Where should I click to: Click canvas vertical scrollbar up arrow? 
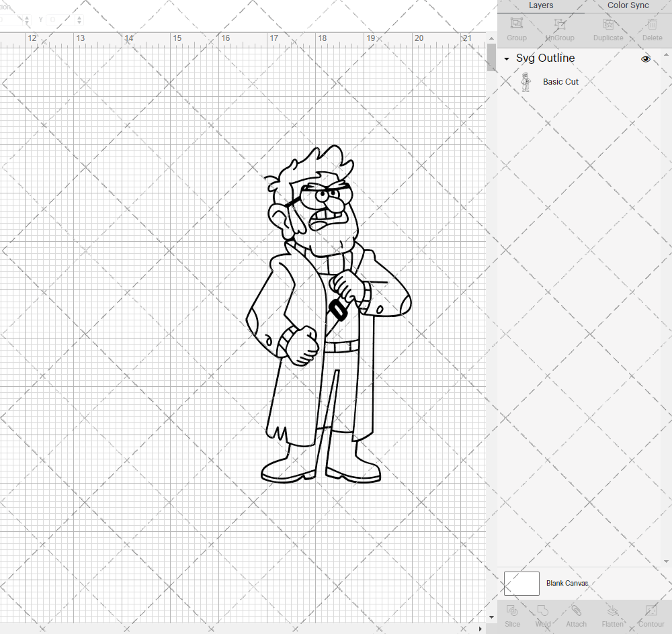[491, 38]
